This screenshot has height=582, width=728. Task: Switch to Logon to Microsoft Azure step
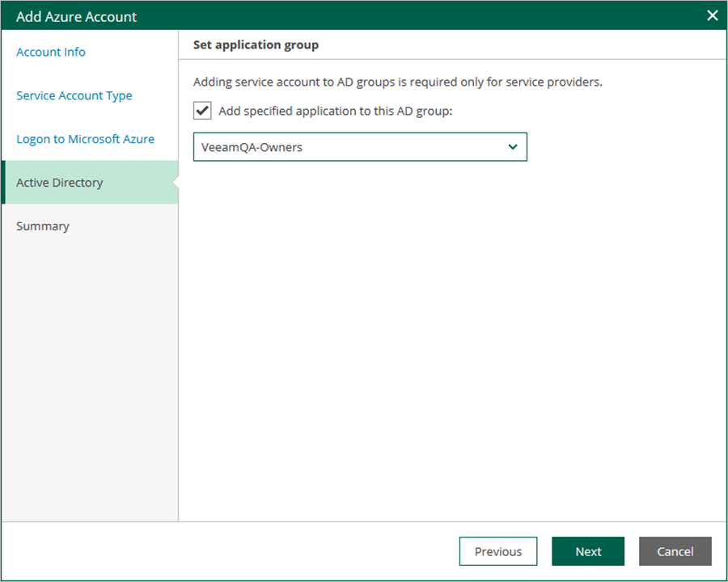click(x=85, y=139)
